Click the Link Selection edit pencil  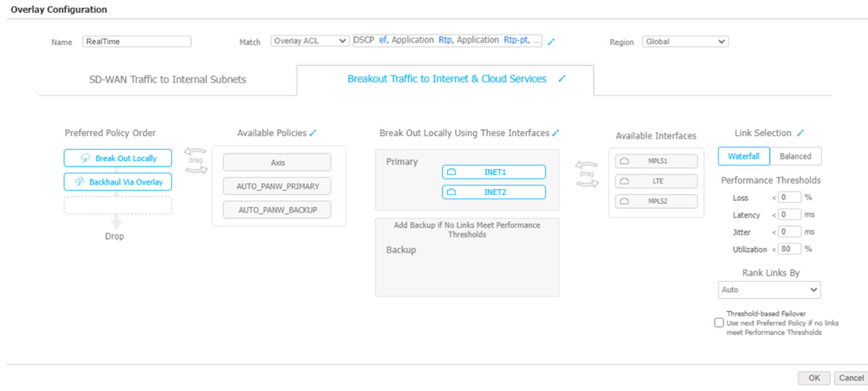(800, 134)
